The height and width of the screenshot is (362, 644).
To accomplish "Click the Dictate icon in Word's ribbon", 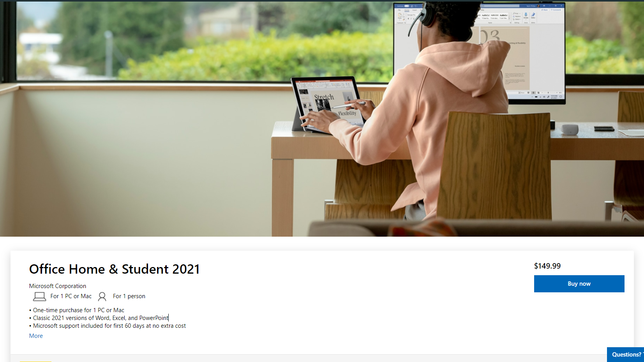I will (x=526, y=15).
